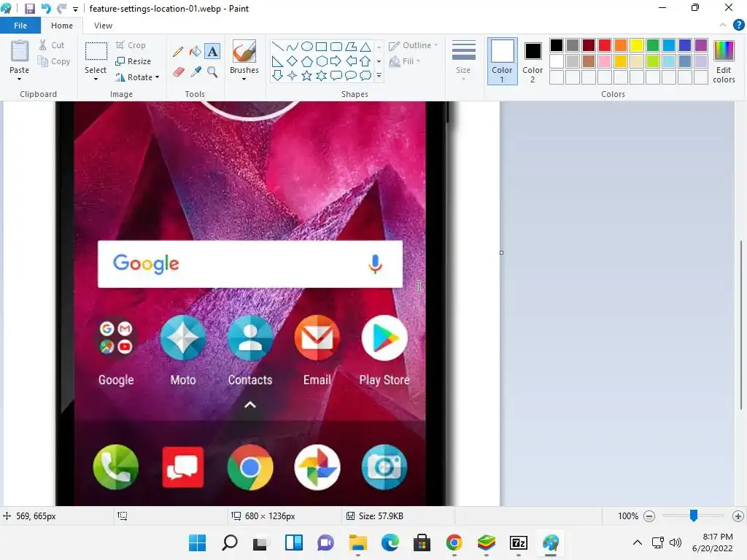The image size is (747, 560).
Task: Pick the black color swatch
Action: click(557, 45)
